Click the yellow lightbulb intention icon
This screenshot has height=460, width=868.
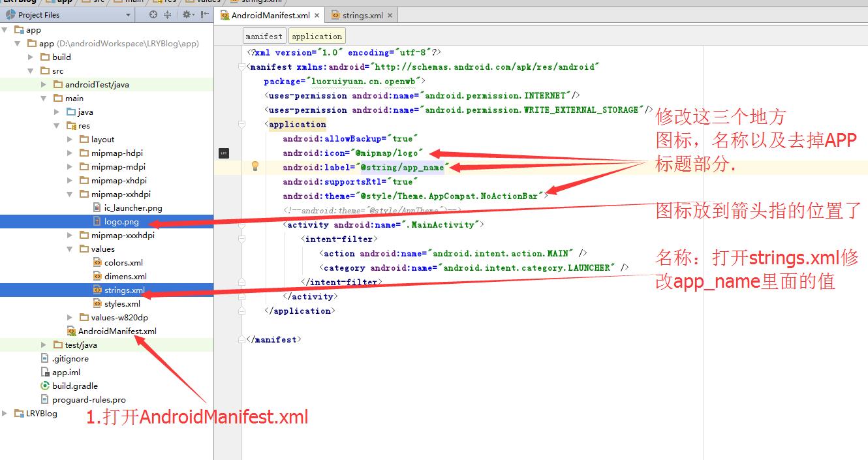pos(255,166)
